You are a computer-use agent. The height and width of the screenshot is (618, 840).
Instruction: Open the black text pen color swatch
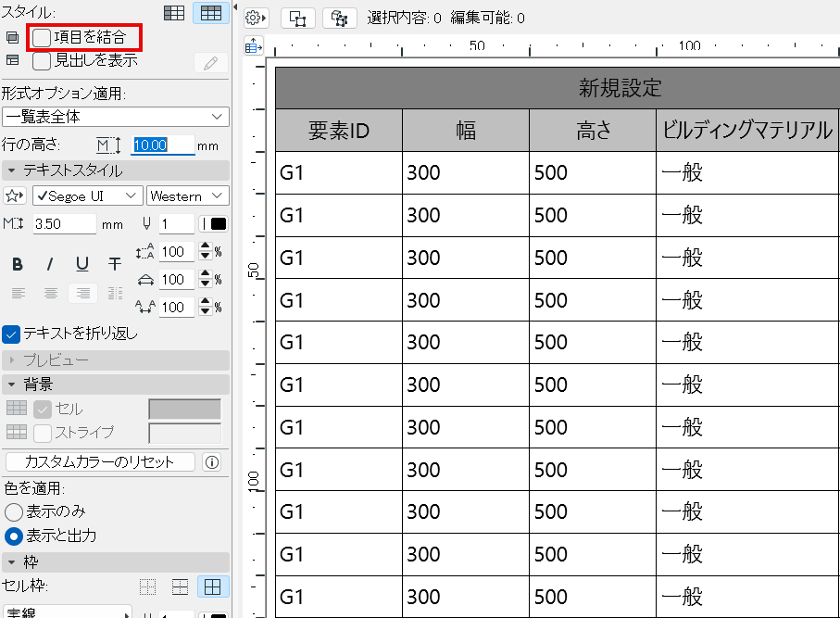213,223
